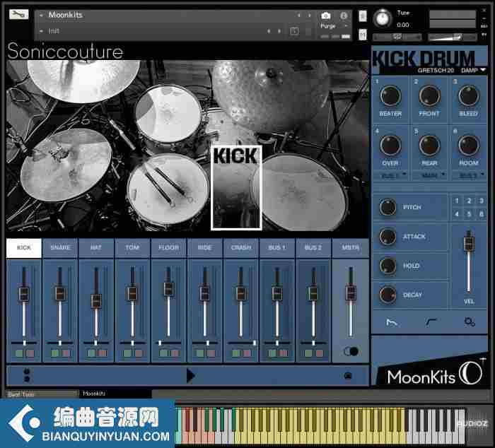The width and height of the screenshot is (495, 448).
Task: Click the VEL velocity slider handle
Action: [469, 243]
